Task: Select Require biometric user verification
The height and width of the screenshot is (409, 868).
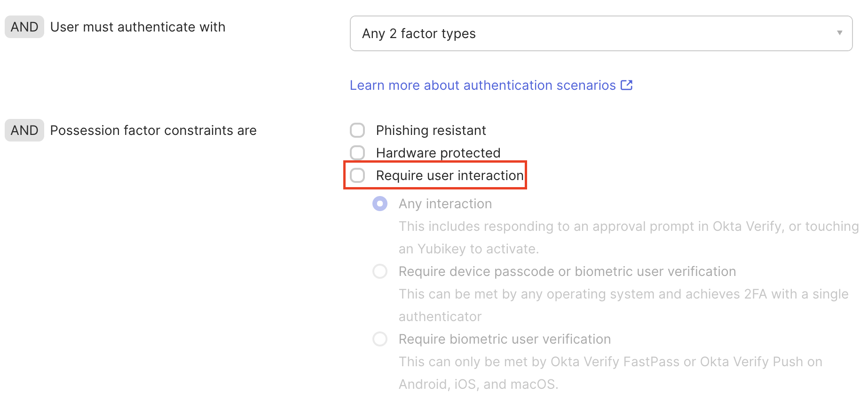Action: [x=380, y=339]
